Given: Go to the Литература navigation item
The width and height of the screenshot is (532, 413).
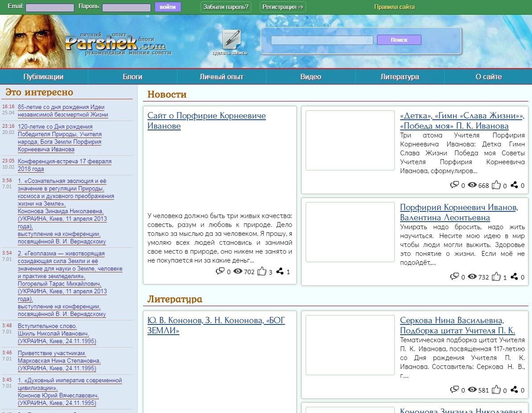Looking at the screenshot, I should click(400, 77).
